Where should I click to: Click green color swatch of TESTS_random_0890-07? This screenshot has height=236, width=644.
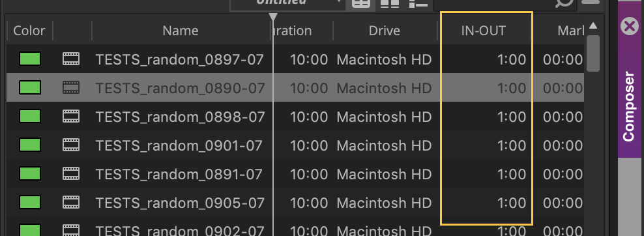point(30,87)
